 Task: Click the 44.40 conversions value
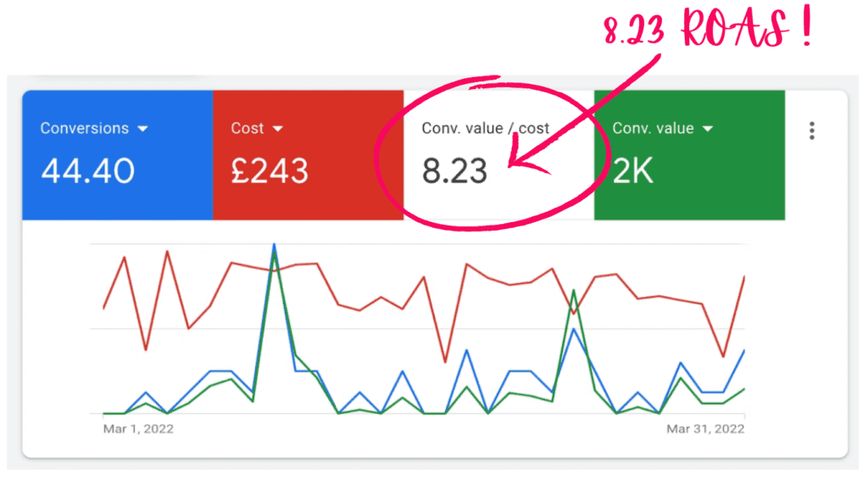click(87, 170)
